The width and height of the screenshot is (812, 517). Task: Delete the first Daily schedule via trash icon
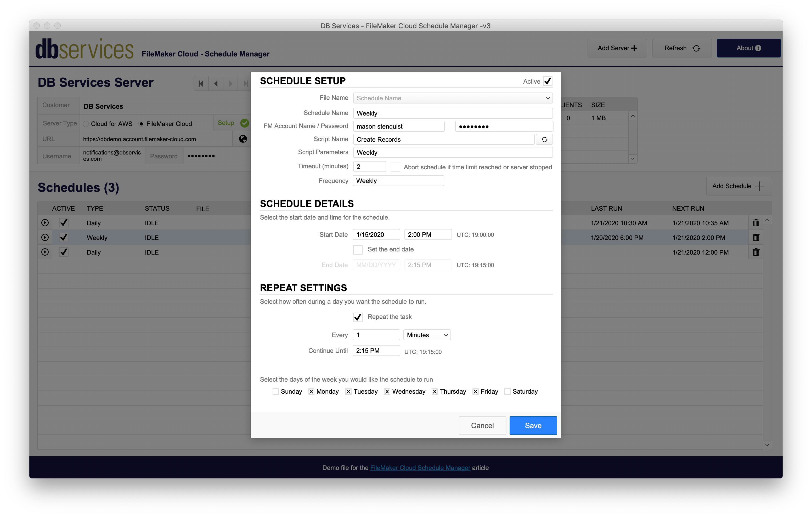click(756, 223)
